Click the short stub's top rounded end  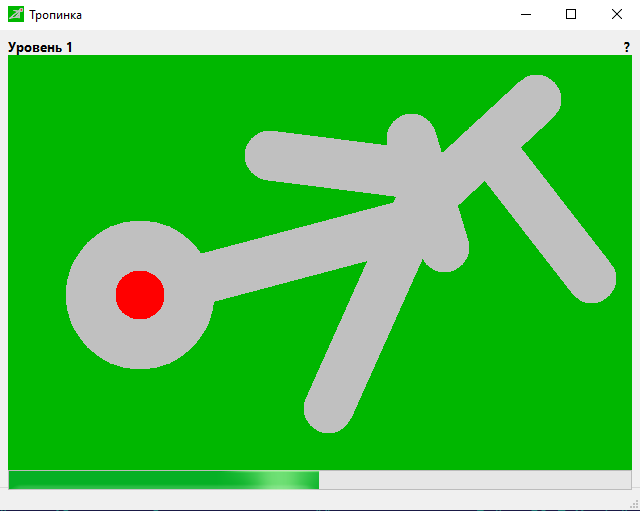pyautogui.click(x=410, y=135)
